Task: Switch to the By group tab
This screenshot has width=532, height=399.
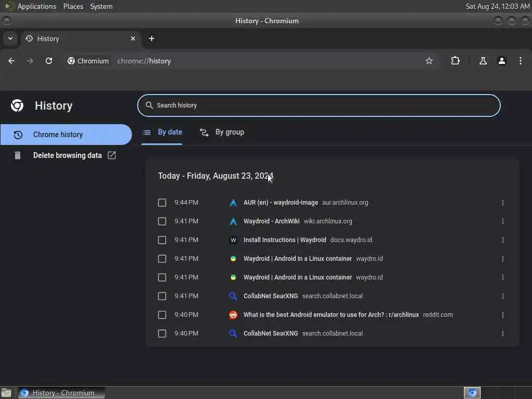Action: (x=222, y=132)
